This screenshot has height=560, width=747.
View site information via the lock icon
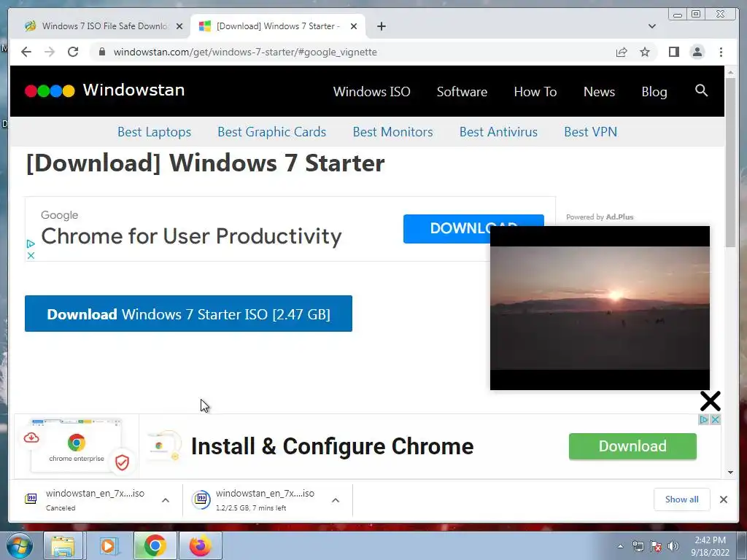point(102,52)
